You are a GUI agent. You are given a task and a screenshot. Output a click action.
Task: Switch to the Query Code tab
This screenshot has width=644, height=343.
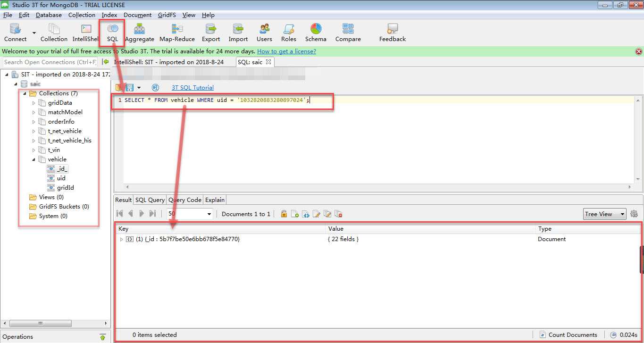point(185,200)
